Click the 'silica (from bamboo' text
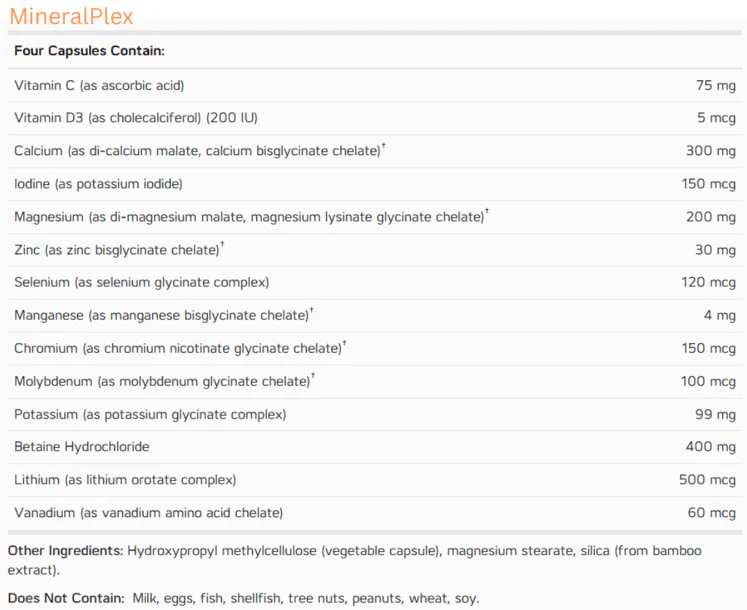The image size is (747, 610). tap(641, 551)
